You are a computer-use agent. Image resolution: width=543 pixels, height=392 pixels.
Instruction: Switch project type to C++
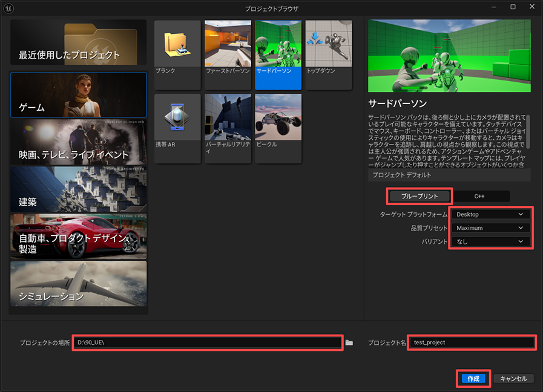479,196
